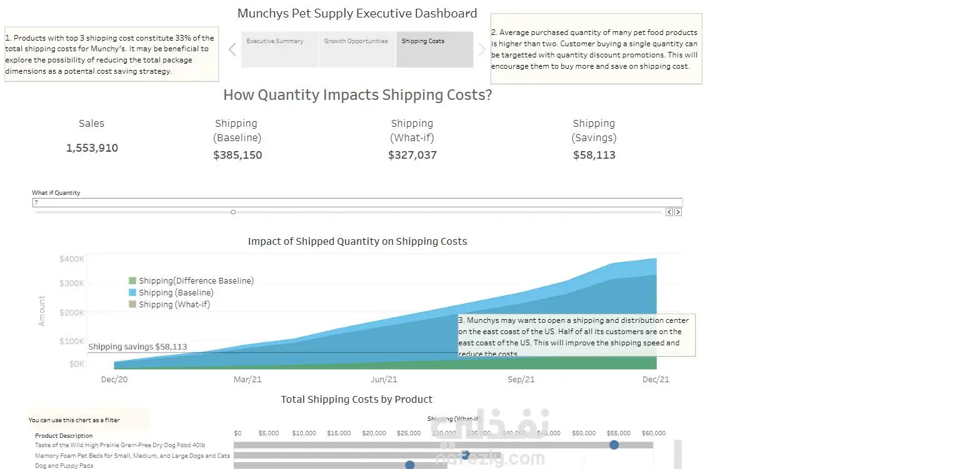Image resolution: width=980 pixels, height=469 pixels.
Task: Click the What if Quantity value field
Action: click(357, 202)
